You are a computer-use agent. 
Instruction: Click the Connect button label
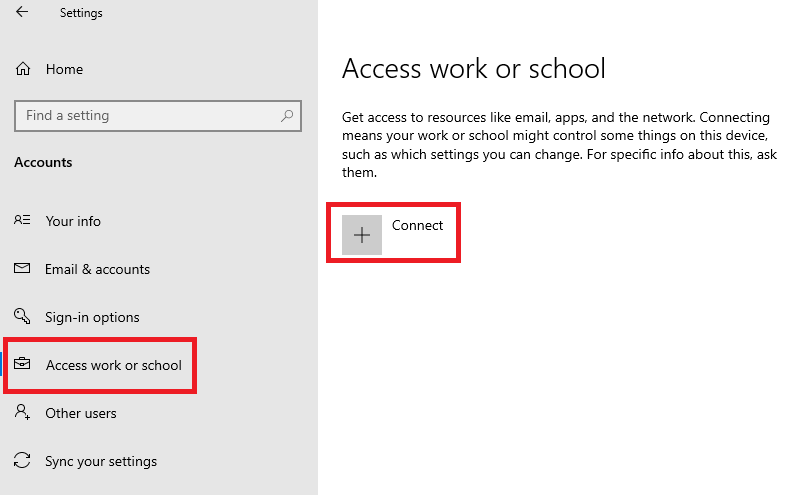(418, 225)
